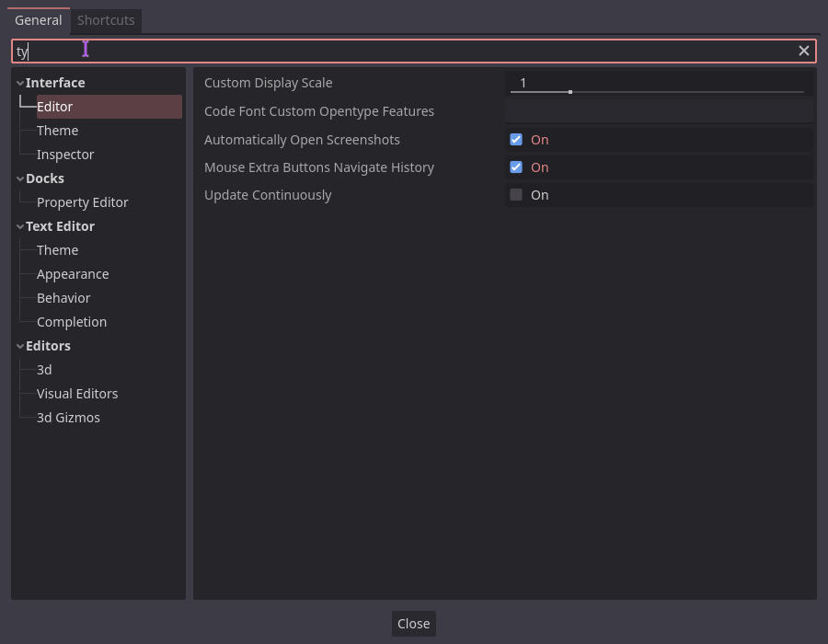The width and height of the screenshot is (828, 644).
Task: Uncheck Mouse Extra Buttons Navigate History
Action: 515,167
